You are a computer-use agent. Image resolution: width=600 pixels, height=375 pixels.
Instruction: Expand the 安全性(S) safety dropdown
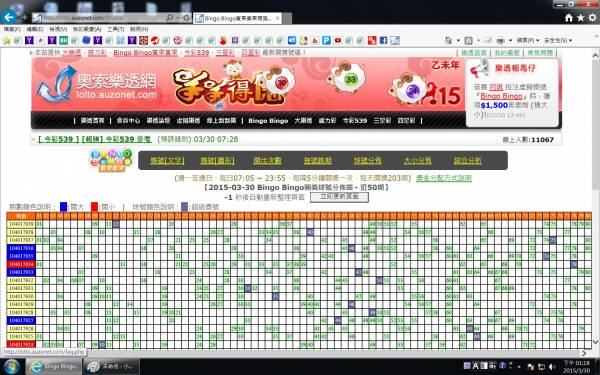coord(558,40)
